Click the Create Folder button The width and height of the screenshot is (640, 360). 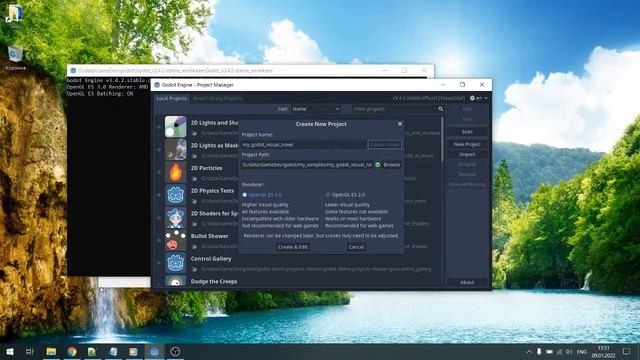(384, 144)
